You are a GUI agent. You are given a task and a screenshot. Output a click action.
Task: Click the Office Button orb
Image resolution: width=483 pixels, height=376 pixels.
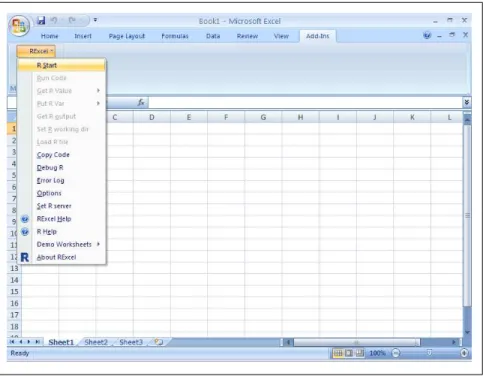click(19, 26)
